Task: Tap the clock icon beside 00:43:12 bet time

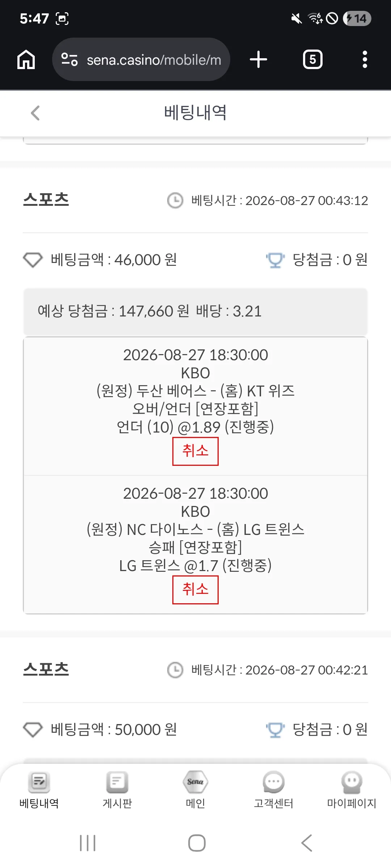Action: point(175,200)
